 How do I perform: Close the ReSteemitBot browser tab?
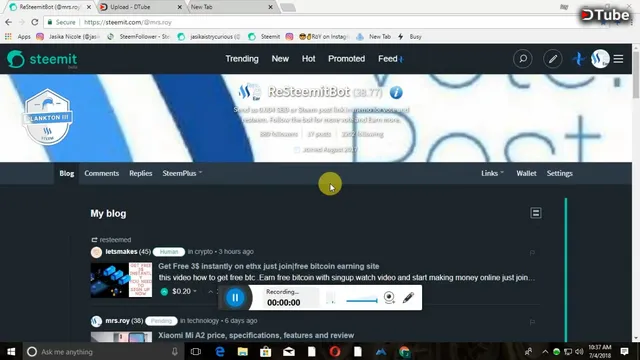click(x=89, y=7)
